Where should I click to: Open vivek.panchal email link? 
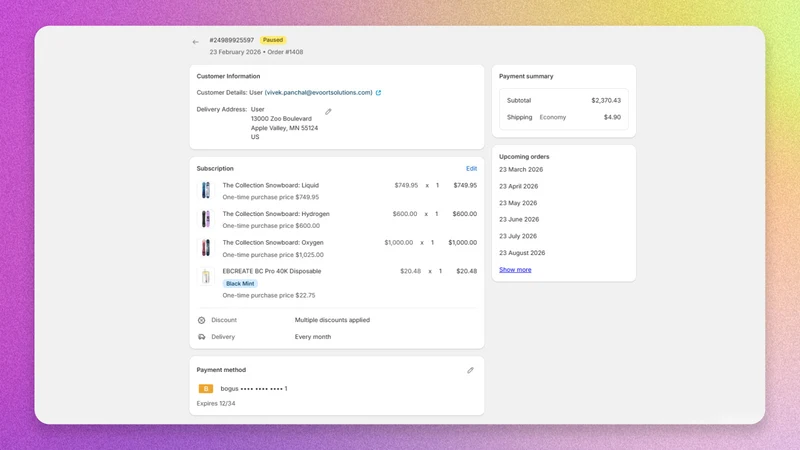point(318,92)
